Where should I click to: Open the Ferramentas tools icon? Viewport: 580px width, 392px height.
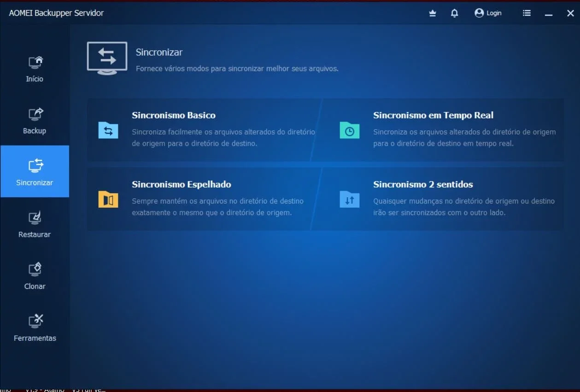pos(35,321)
